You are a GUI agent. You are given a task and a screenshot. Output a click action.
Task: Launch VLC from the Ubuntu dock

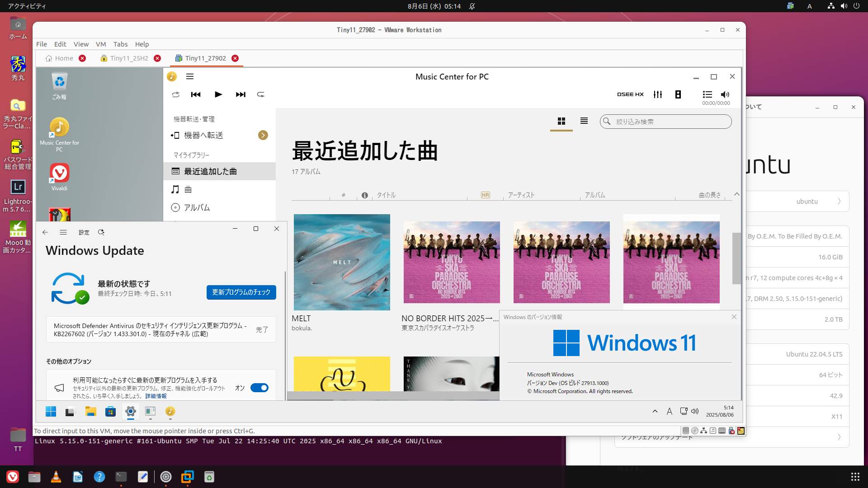point(56,477)
